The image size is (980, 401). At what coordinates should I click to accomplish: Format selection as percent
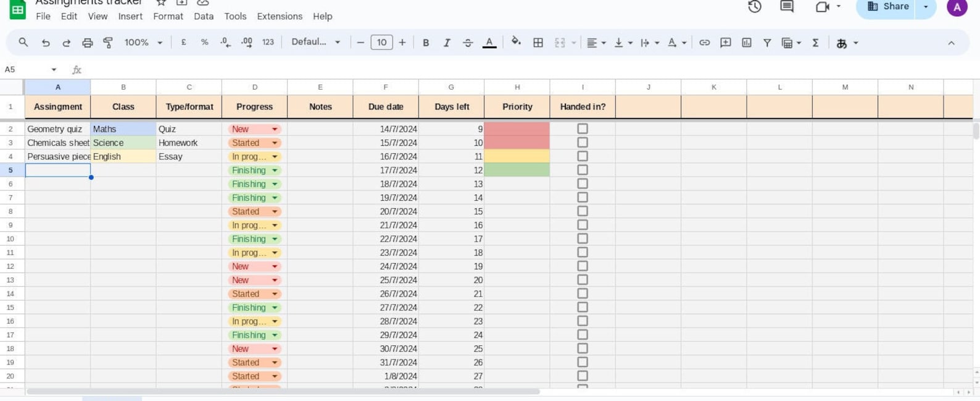204,43
